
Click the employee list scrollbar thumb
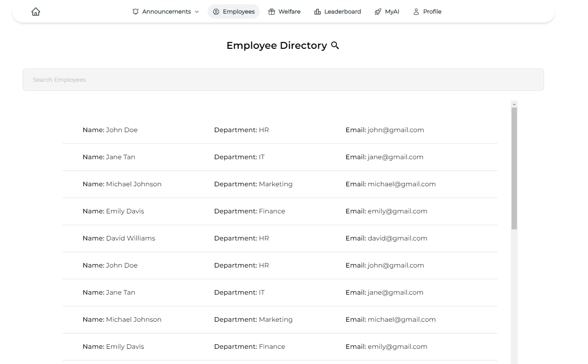(x=514, y=168)
